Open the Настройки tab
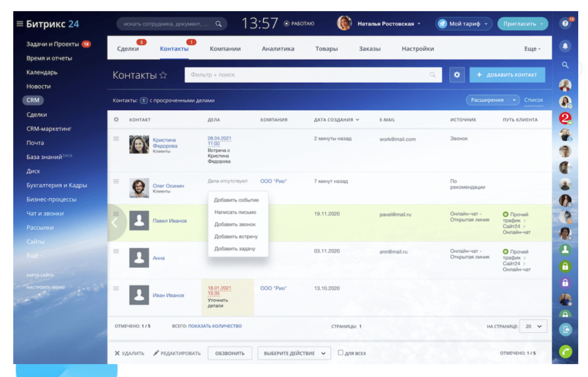588x377 pixels. (x=418, y=49)
